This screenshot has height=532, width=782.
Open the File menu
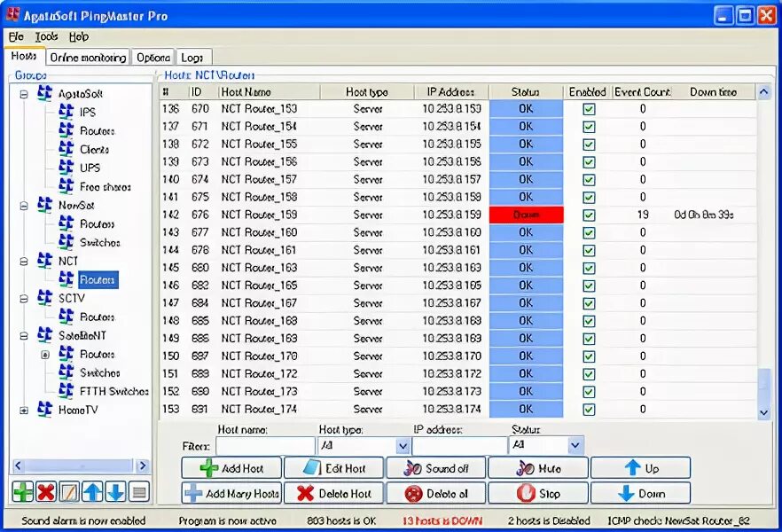(16, 36)
